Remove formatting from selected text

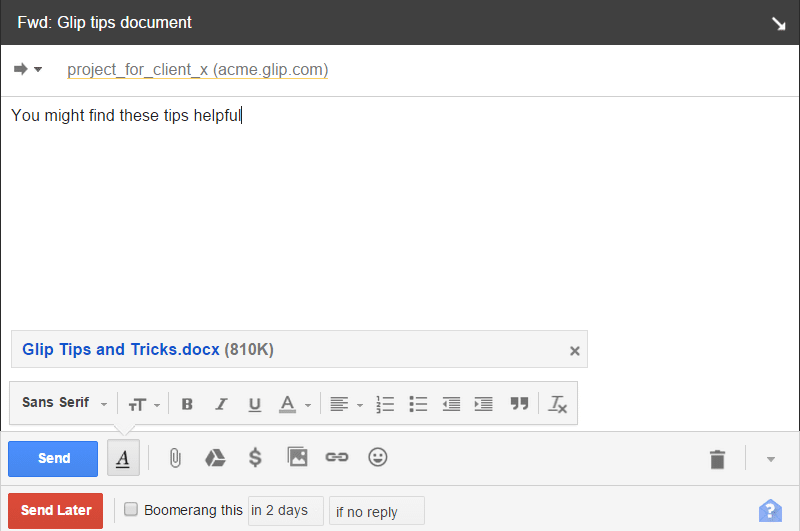click(558, 404)
